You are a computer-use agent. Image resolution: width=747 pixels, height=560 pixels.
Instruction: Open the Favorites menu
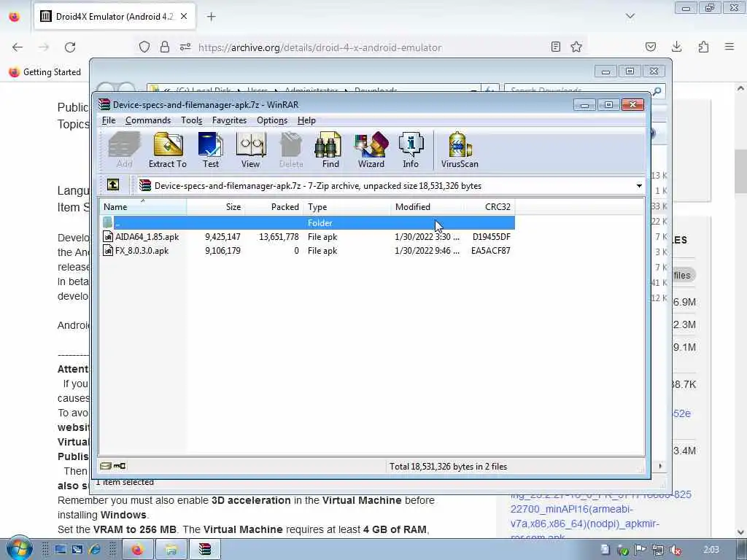229,120
